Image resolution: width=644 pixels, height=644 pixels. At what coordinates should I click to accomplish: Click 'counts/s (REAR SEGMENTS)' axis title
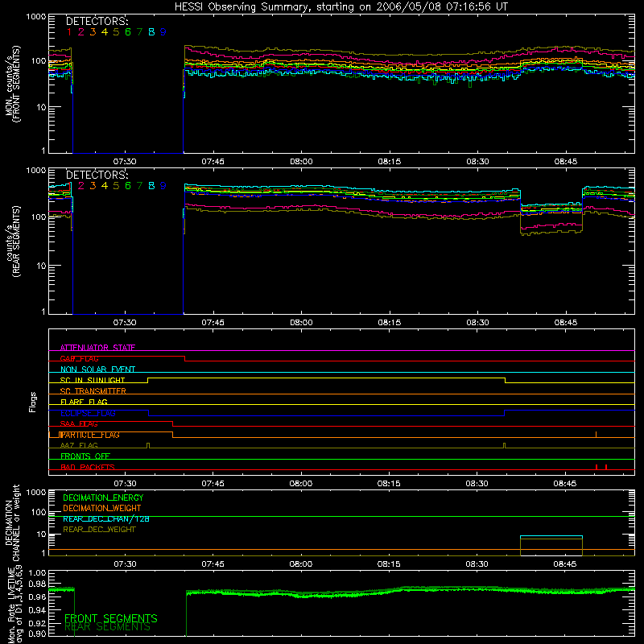(12, 242)
